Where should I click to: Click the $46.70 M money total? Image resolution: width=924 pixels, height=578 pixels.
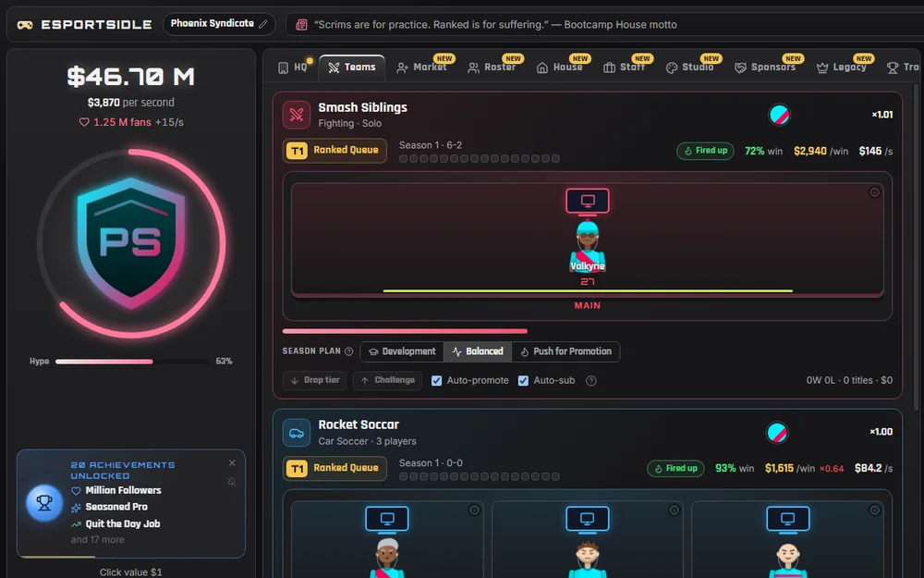pyautogui.click(x=131, y=77)
